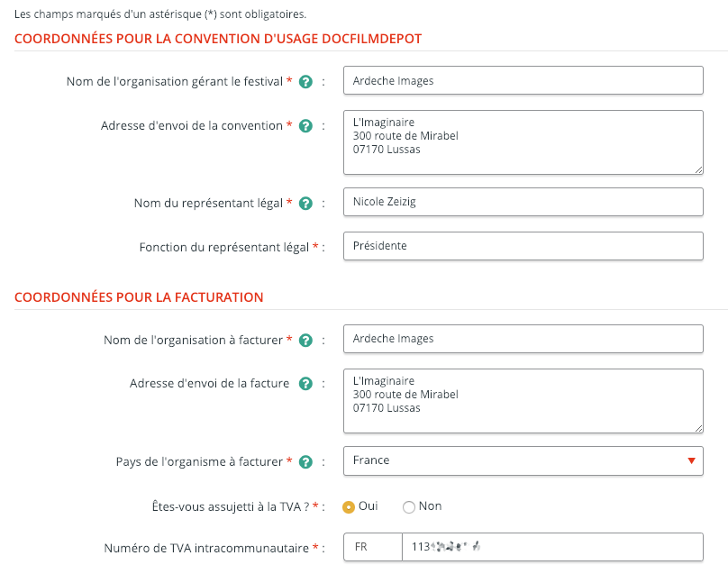Click inside the convention address textarea
The height and width of the screenshot is (583, 728).
[x=523, y=141]
